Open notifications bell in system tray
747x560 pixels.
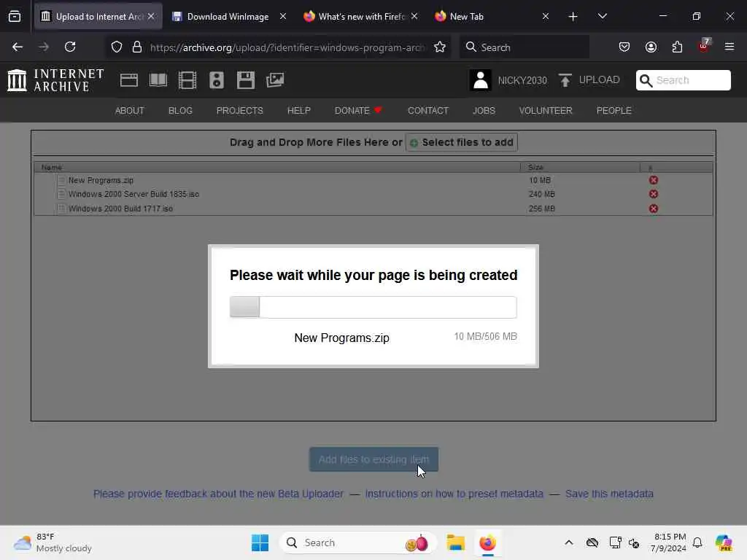coord(697,542)
